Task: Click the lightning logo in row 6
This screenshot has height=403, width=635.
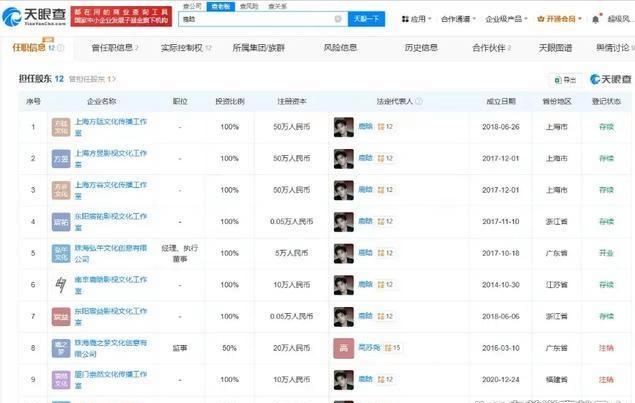Action: tap(61, 285)
